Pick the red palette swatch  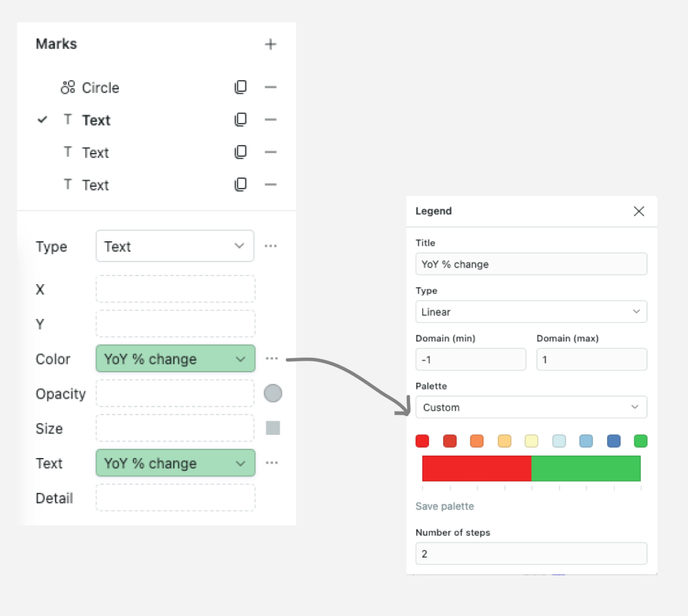422,441
